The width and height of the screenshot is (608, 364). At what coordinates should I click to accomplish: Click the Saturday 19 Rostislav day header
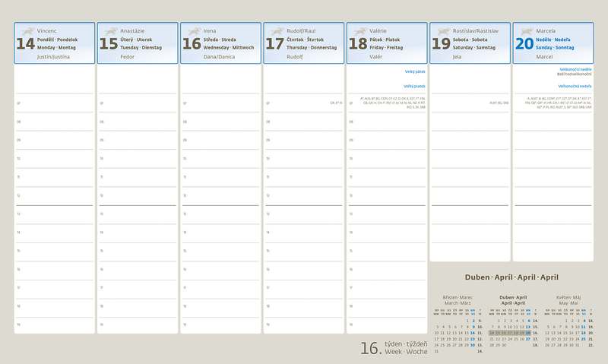(x=469, y=43)
